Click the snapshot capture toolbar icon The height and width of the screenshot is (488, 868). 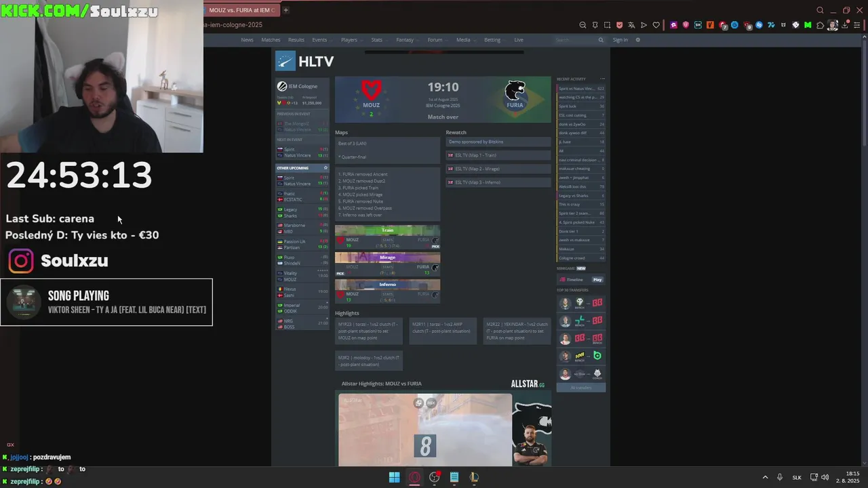click(x=607, y=25)
